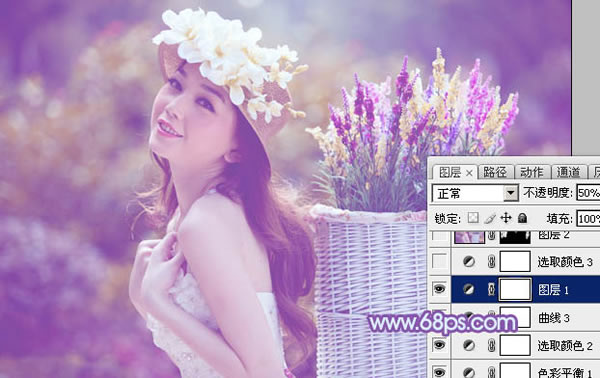The image size is (600, 378).
Task: Click the 填充 fill value field
Action: (x=588, y=219)
